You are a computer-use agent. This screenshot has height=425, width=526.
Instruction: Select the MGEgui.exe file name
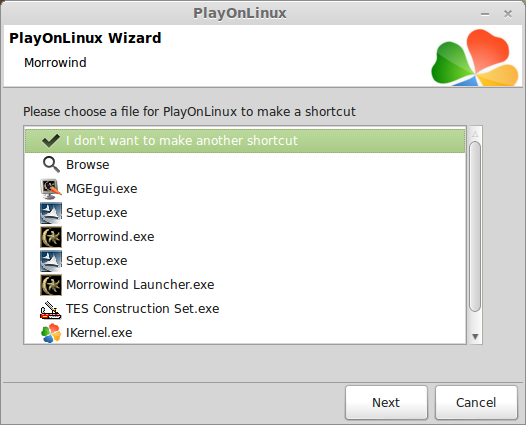pyautogui.click(x=102, y=189)
